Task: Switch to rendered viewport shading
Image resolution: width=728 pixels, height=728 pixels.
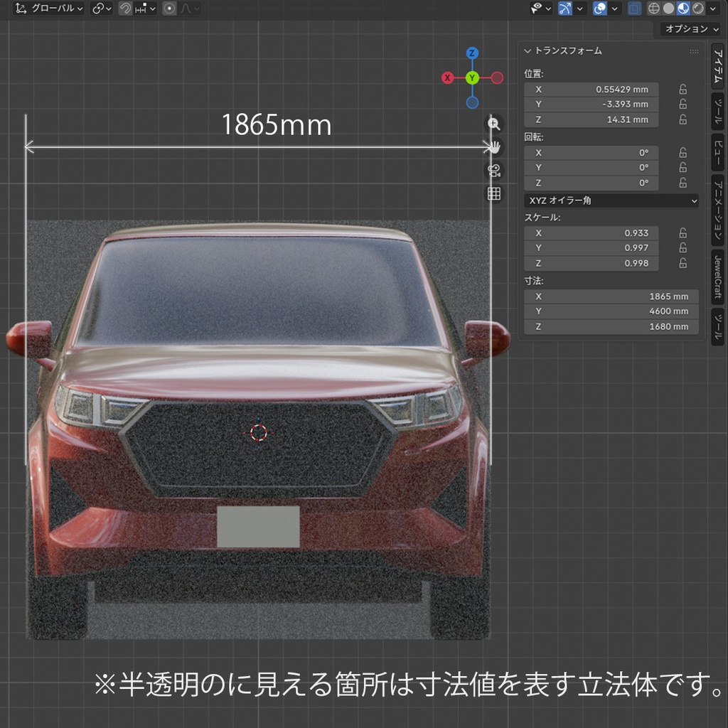Action: (x=698, y=9)
